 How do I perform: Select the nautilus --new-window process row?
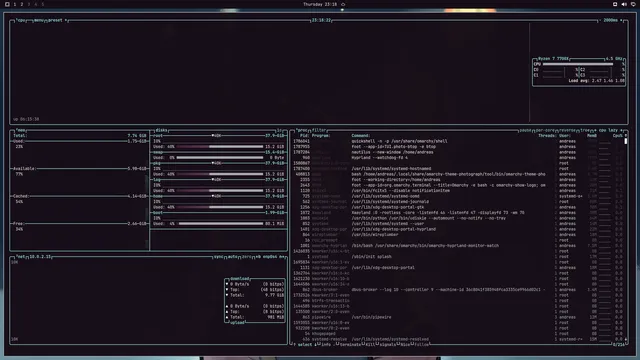pos(457,152)
